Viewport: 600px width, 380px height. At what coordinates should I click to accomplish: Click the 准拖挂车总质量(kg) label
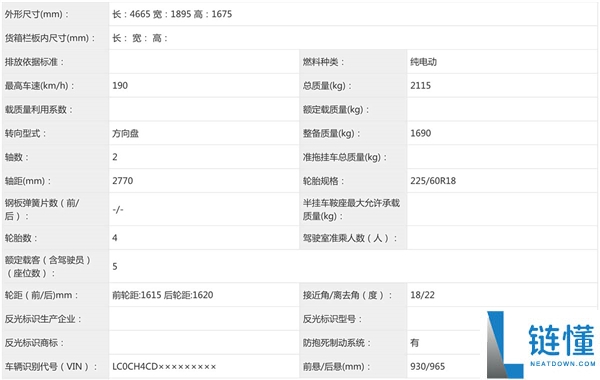tap(345, 157)
